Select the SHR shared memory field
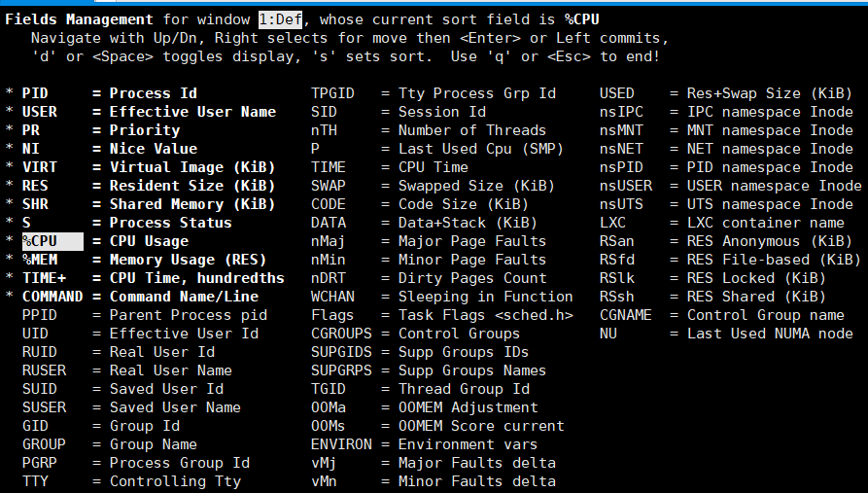Screen dimensions: 868x493 tap(35, 204)
